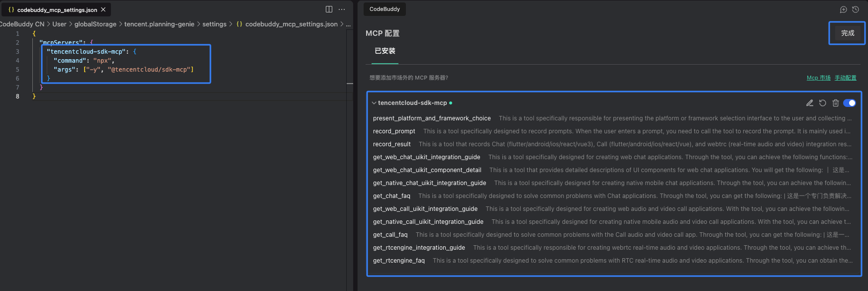Select the codebuddy_mcp_settings.json editor tab
Screen dimensions: 868x291
click(x=57, y=9)
